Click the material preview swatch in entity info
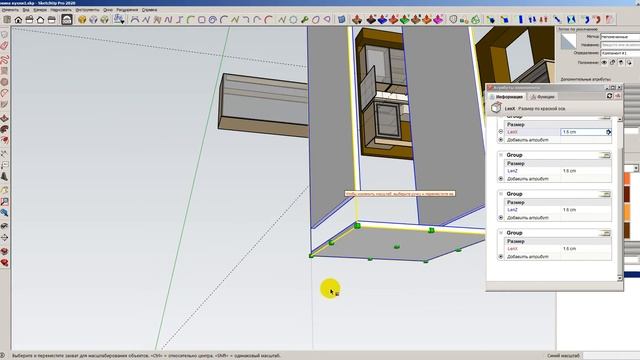 [568, 42]
